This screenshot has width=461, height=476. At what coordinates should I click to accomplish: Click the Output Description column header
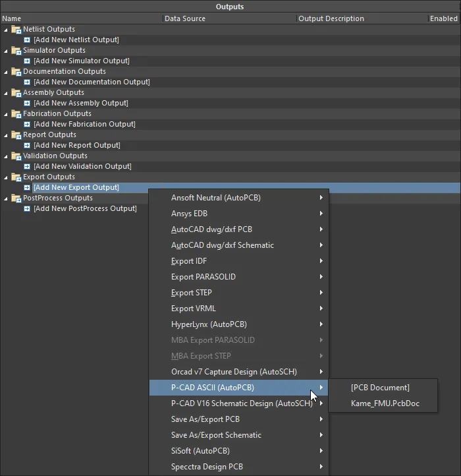point(362,18)
